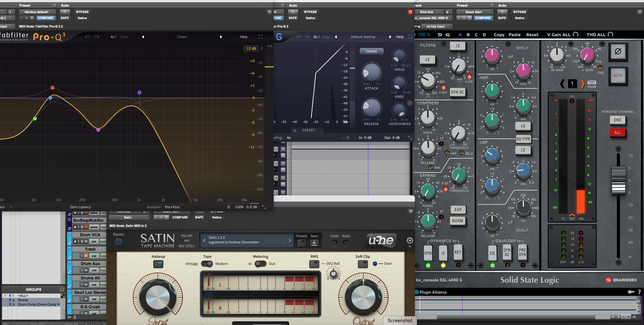
Task: Click the Pro-Q 3 redo arrow
Action: pyautogui.click(x=97, y=37)
